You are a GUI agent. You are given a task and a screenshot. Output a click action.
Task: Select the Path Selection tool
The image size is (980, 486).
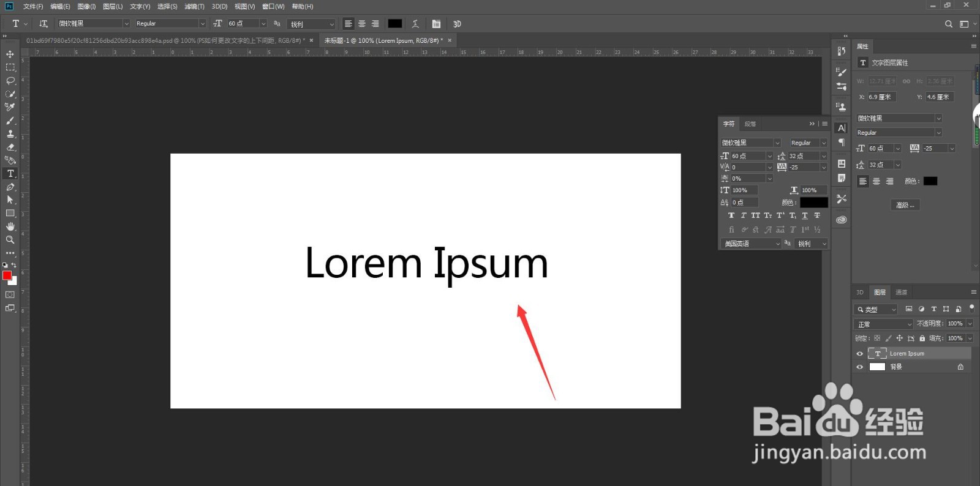pos(10,200)
